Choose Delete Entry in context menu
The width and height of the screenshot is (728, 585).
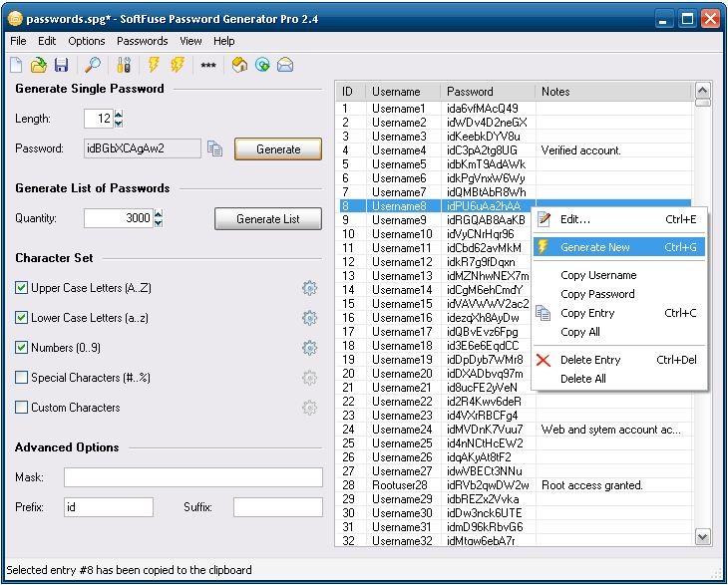point(619,360)
